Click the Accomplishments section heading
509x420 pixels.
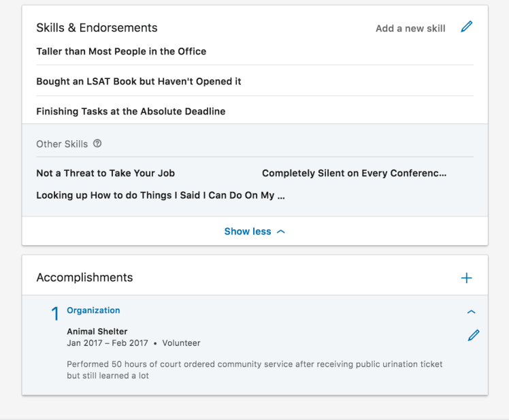(x=84, y=278)
